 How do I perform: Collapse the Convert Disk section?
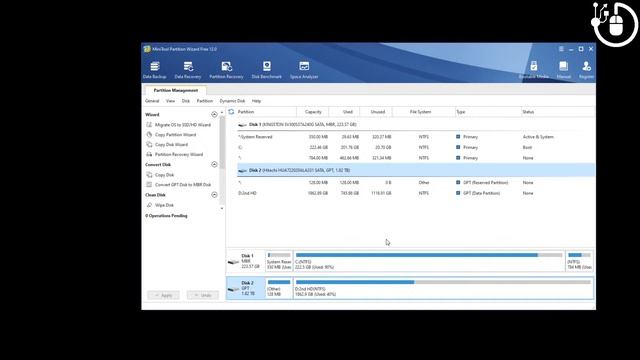point(214,164)
